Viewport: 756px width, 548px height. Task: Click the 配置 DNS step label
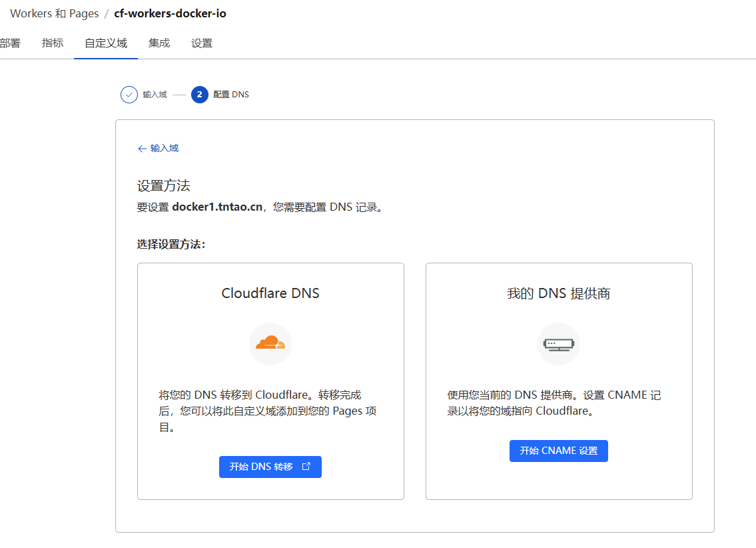pyautogui.click(x=230, y=95)
